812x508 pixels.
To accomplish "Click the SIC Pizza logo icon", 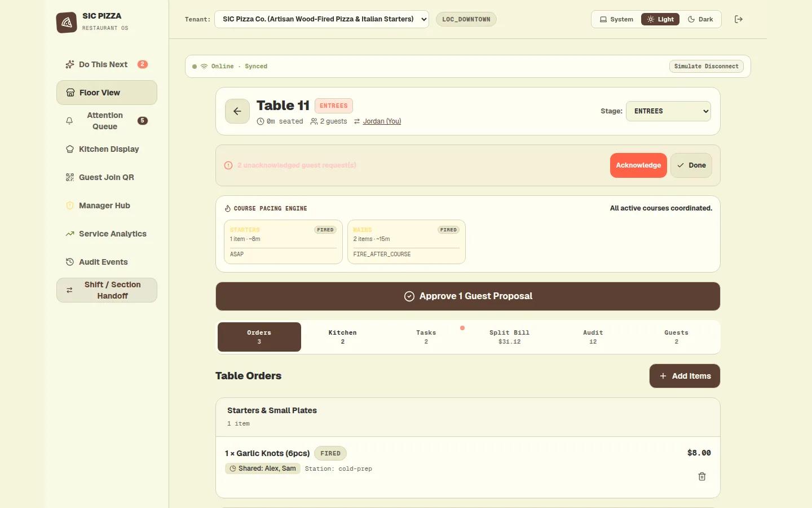I will pyautogui.click(x=67, y=23).
